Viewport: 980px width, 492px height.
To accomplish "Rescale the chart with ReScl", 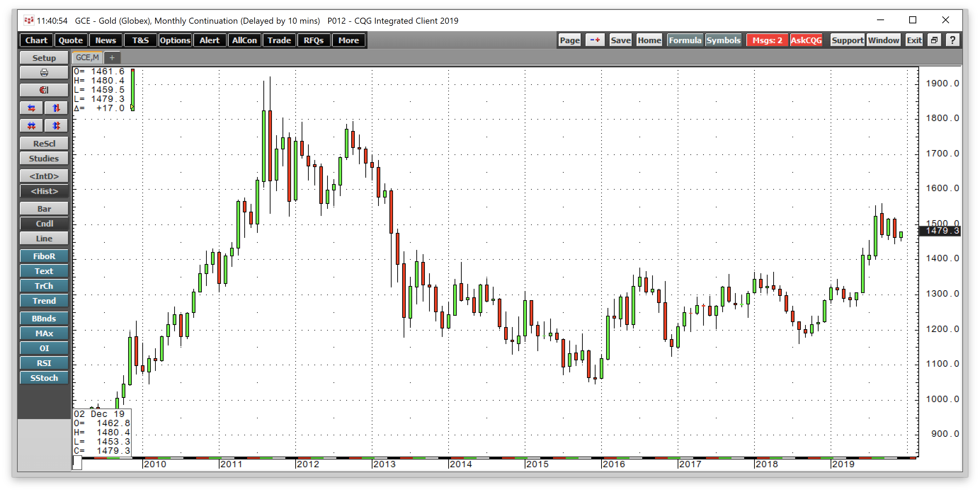I will click(x=44, y=143).
